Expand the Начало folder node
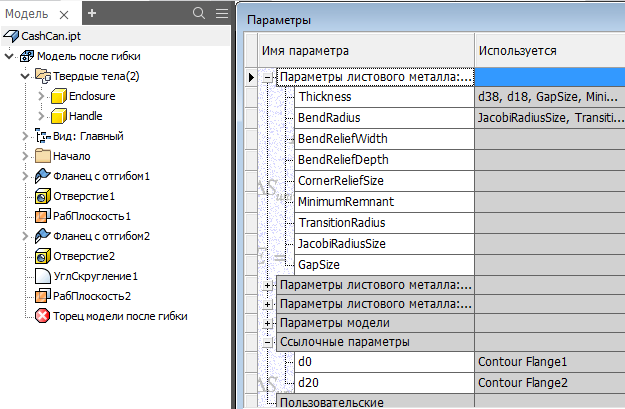This screenshot has height=409, width=625. click(25, 156)
